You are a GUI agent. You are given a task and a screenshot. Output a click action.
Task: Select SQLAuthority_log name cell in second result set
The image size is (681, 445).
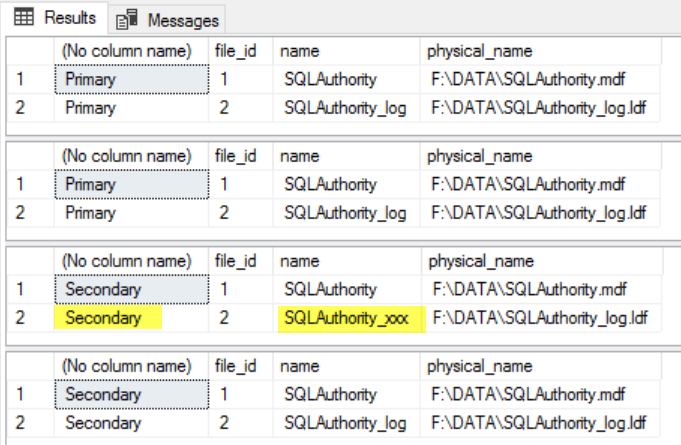pyautogui.click(x=347, y=213)
